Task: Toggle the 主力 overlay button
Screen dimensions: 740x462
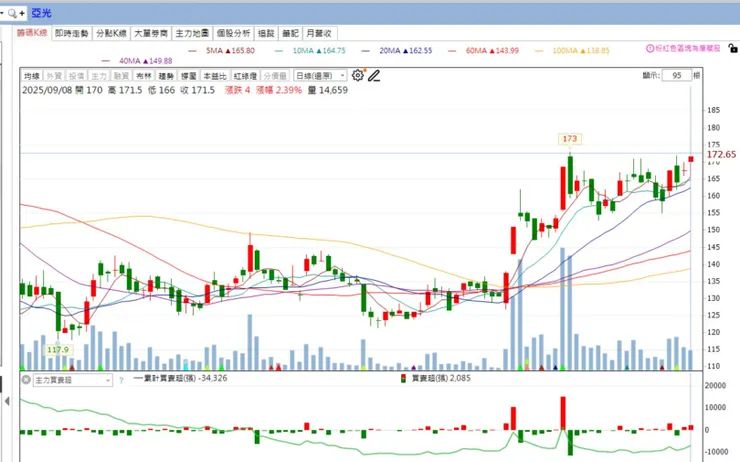Action: [99, 76]
